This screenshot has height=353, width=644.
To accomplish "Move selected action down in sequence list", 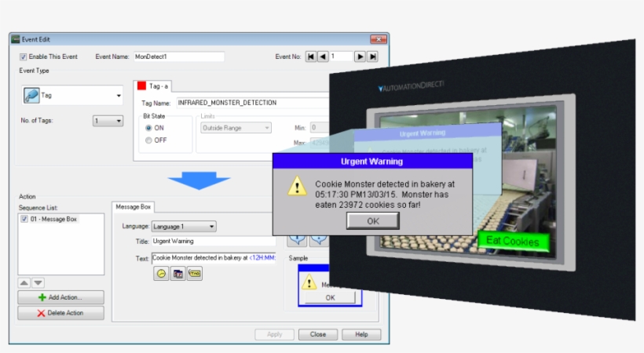I will click(x=38, y=283).
